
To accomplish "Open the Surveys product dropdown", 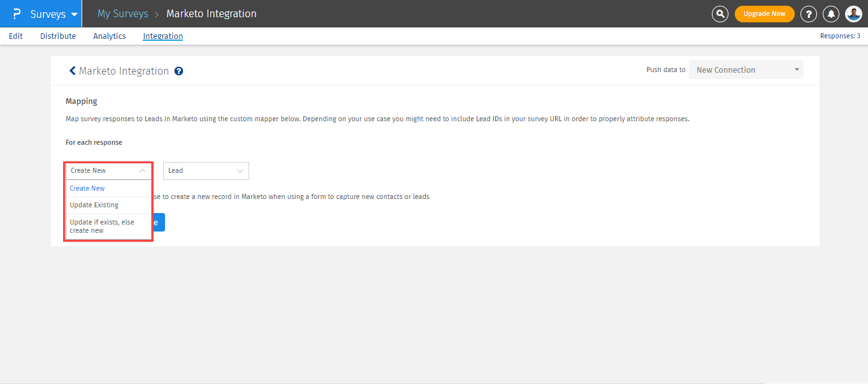I will click(54, 14).
